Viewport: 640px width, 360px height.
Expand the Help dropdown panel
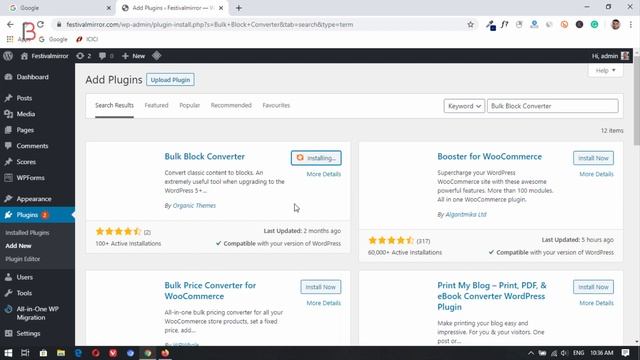[605, 71]
